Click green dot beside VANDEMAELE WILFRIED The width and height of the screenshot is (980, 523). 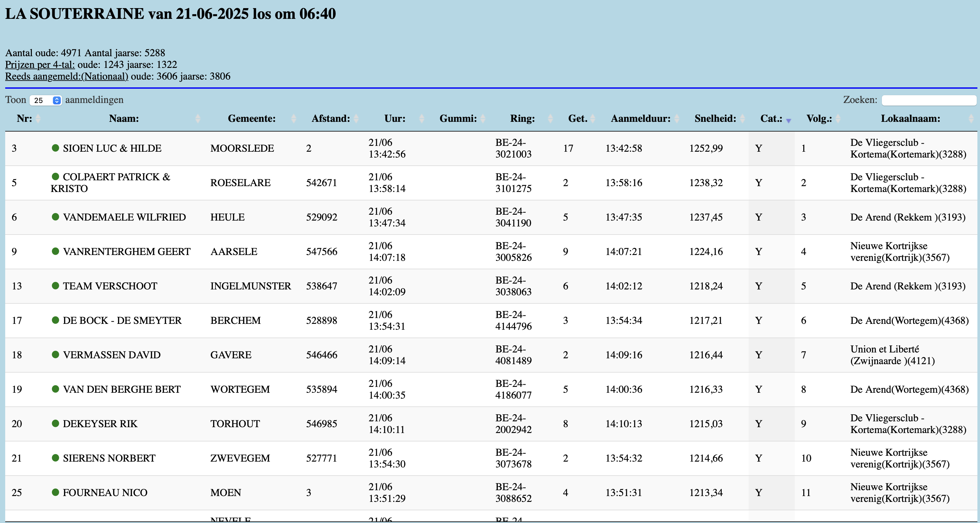tap(55, 217)
